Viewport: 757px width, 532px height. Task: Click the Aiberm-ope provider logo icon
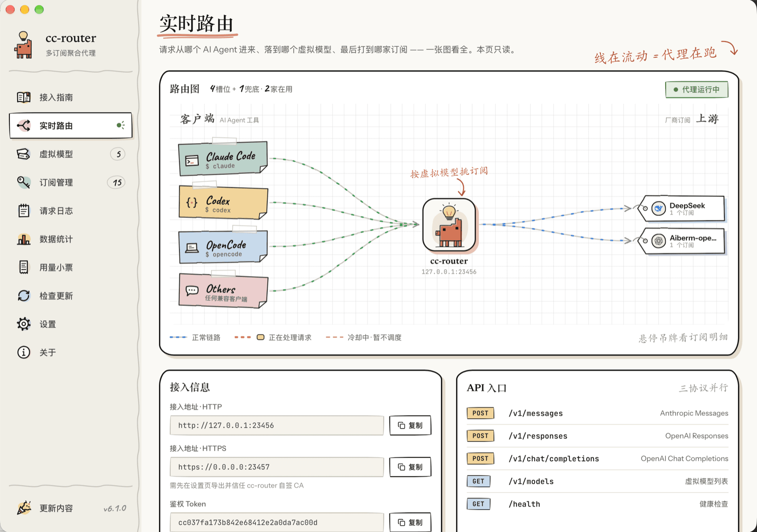[658, 241]
